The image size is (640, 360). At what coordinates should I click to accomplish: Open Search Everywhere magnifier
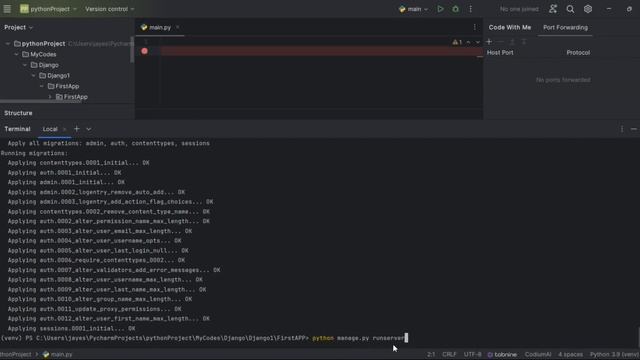click(x=570, y=9)
